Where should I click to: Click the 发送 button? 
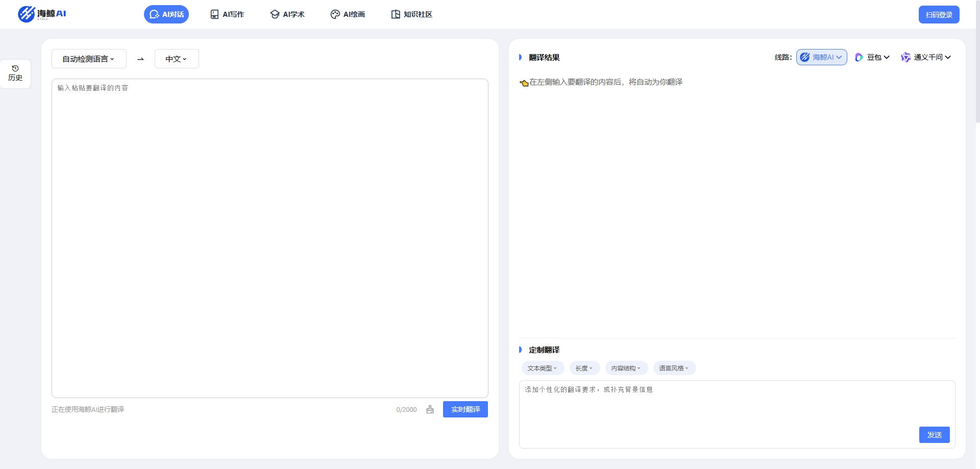(934, 435)
